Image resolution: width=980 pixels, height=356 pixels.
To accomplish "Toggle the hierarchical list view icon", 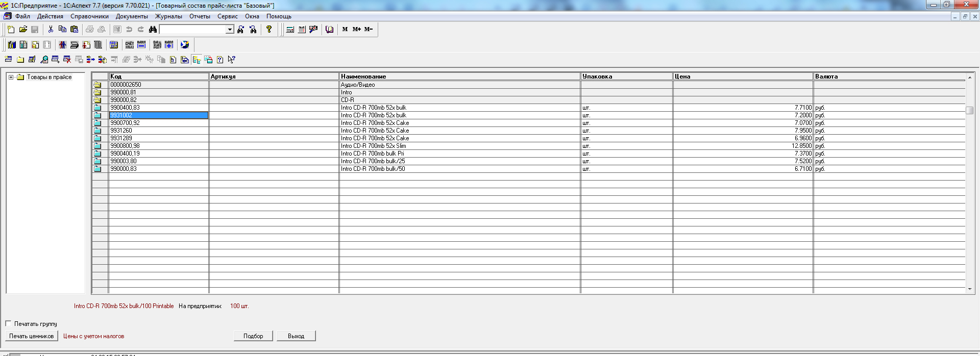I will [197, 60].
